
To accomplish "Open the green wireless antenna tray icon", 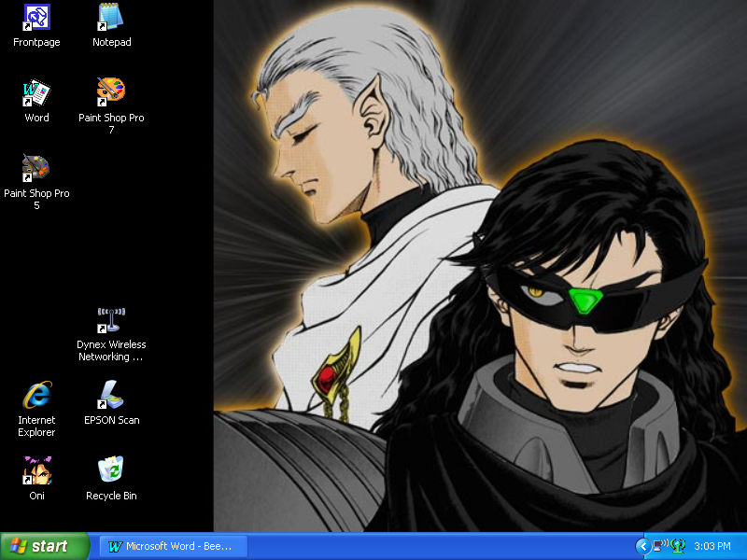I will click(x=678, y=546).
